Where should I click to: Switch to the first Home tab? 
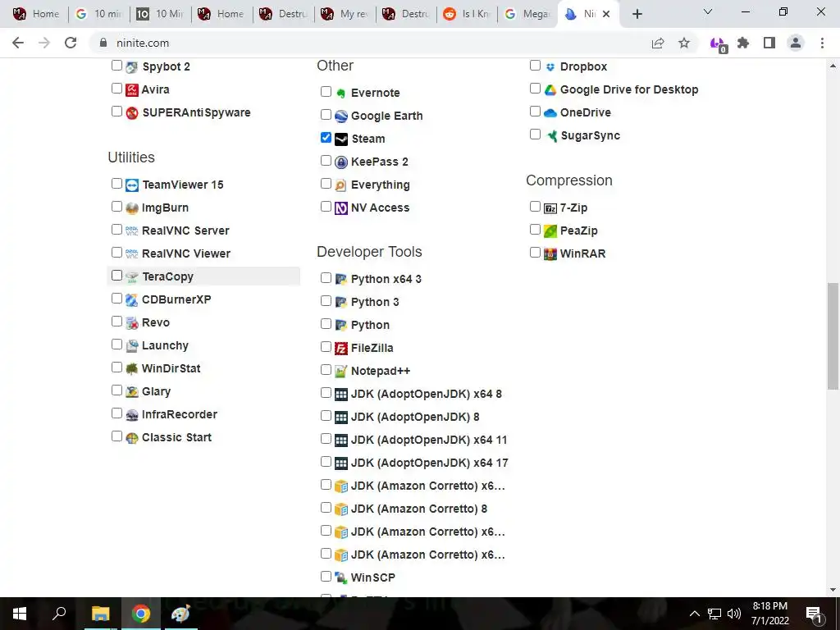[x=36, y=14]
